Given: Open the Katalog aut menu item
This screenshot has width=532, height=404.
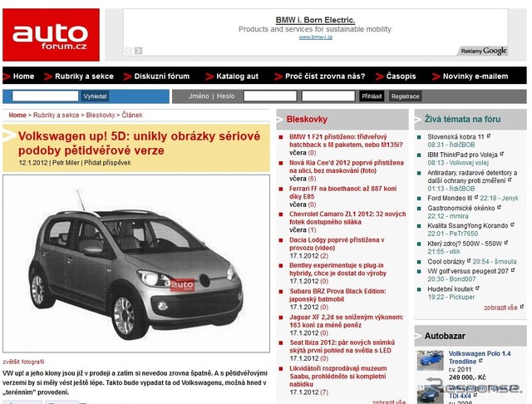Looking at the screenshot, I should click(237, 76).
